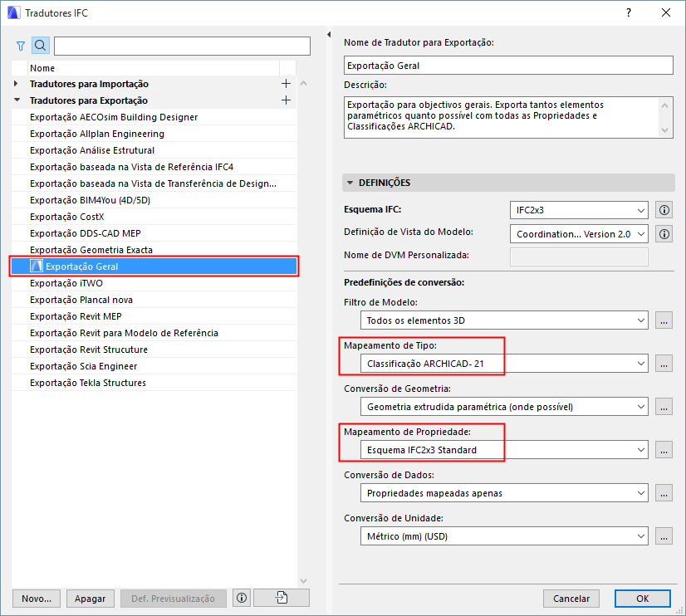Add a new export translator with plus icon
This screenshot has height=616, width=686.
pyautogui.click(x=287, y=100)
